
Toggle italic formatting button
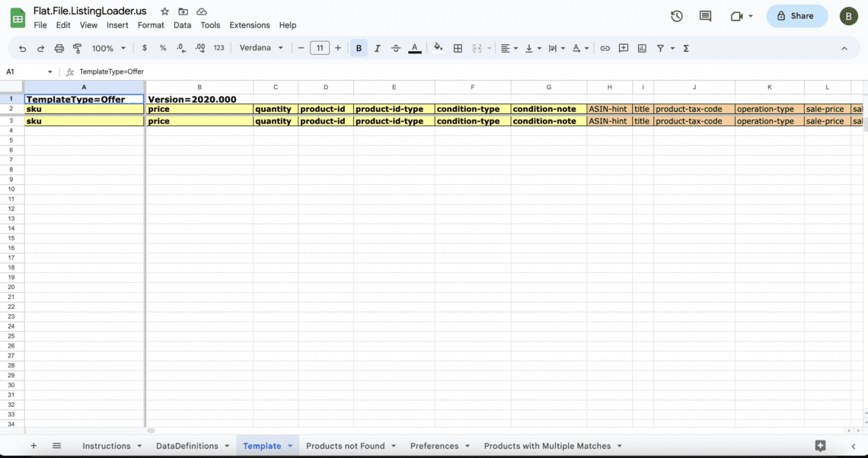(377, 48)
